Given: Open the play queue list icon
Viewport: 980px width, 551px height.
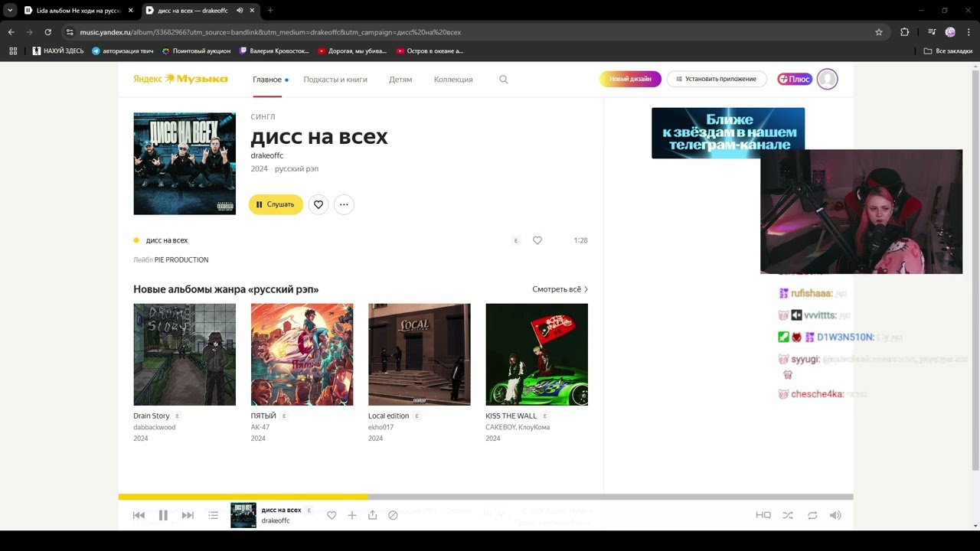Looking at the screenshot, I should point(214,515).
